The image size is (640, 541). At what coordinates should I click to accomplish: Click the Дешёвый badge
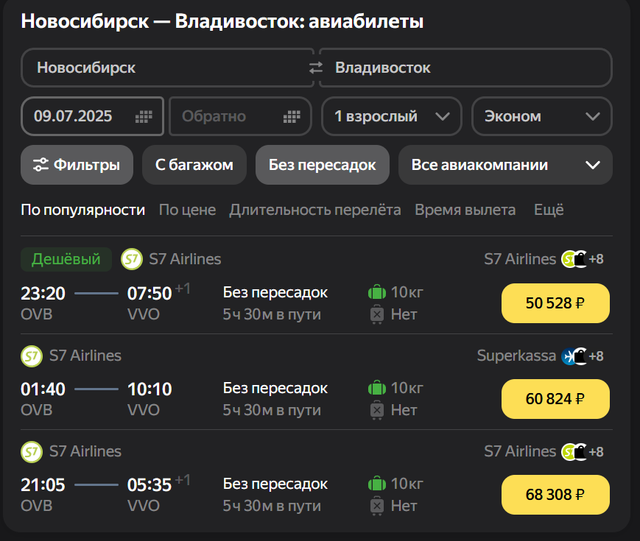tap(66, 259)
